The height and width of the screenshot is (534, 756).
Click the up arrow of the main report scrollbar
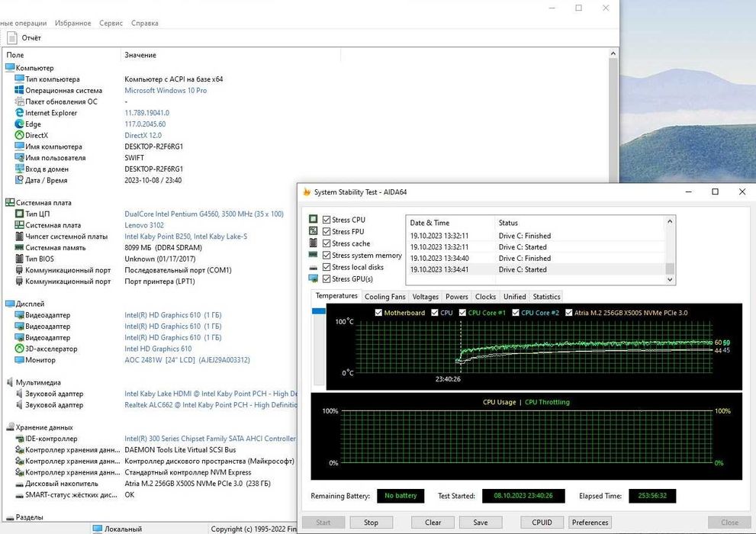[613, 53]
